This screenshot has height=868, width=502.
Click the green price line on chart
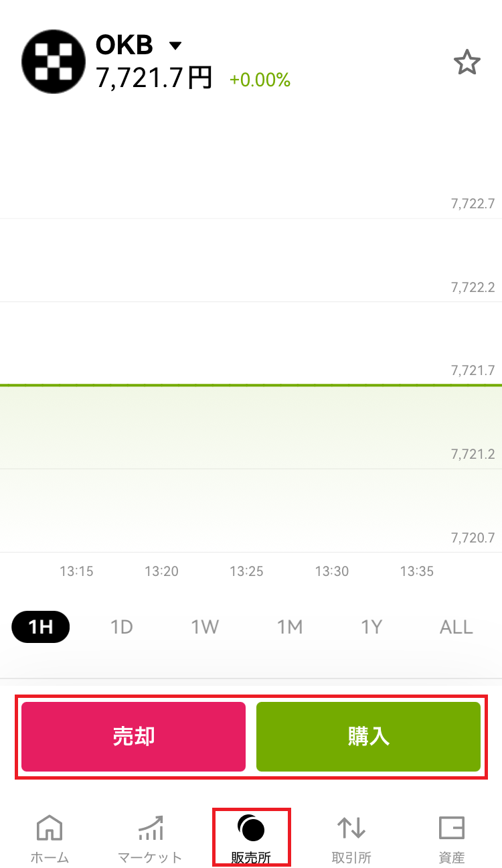251,385
